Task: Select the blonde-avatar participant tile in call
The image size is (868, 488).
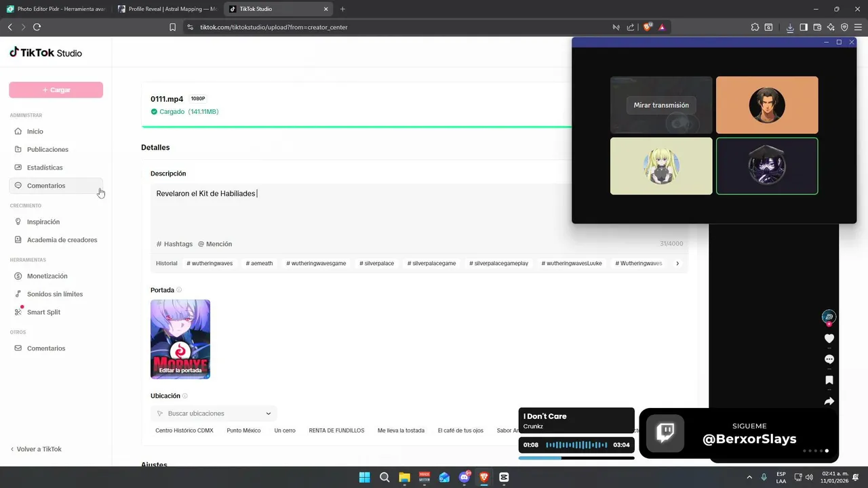Action: [661, 166]
